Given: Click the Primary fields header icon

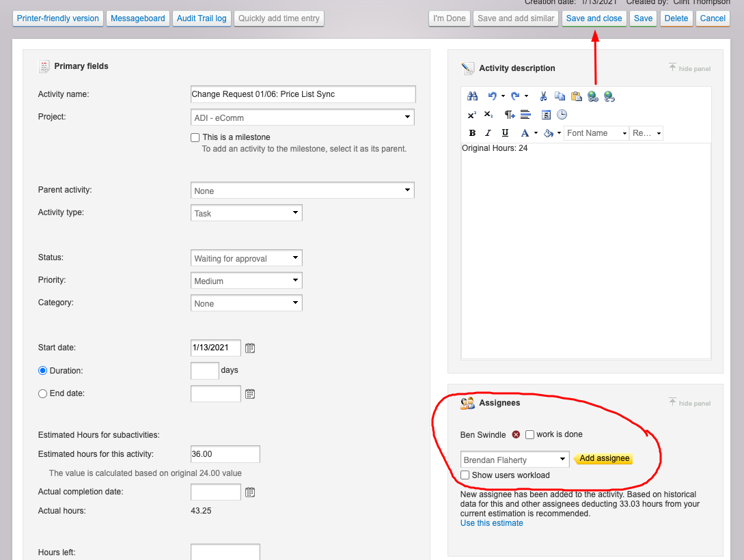Looking at the screenshot, I should (x=44, y=66).
